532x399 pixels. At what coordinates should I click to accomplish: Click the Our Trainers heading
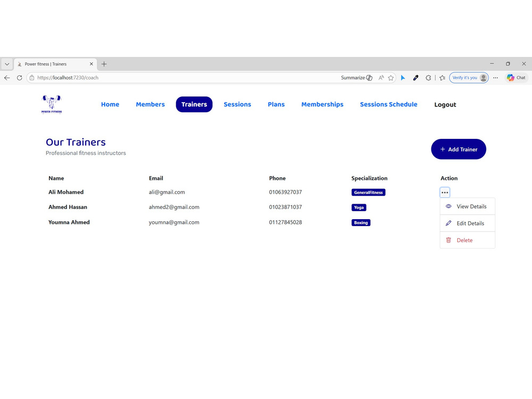point(76,142)
